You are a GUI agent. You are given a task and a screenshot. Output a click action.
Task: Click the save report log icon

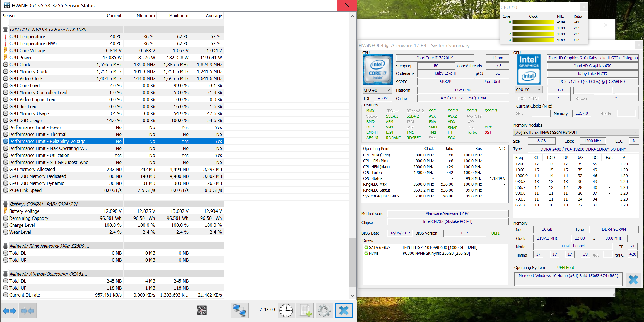coord(305,311)
